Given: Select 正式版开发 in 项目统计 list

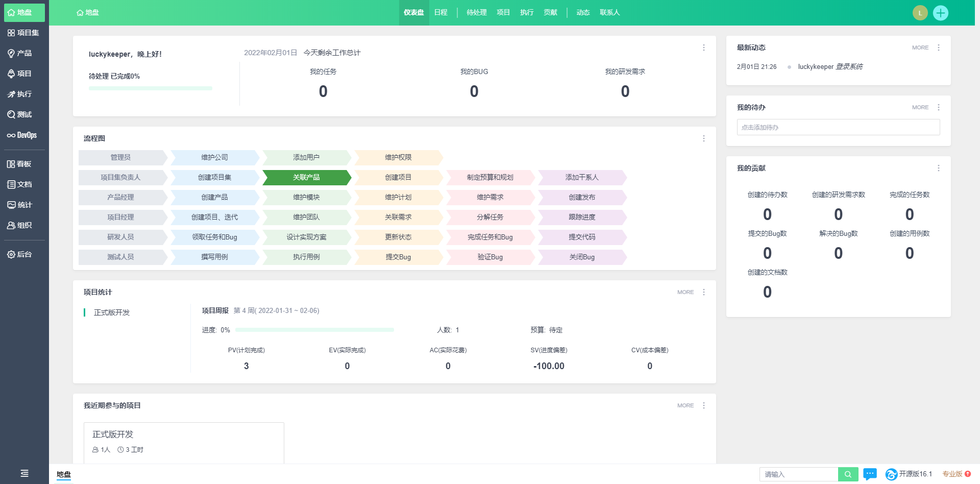Looking at the screenshot, I should pos(112,312).
